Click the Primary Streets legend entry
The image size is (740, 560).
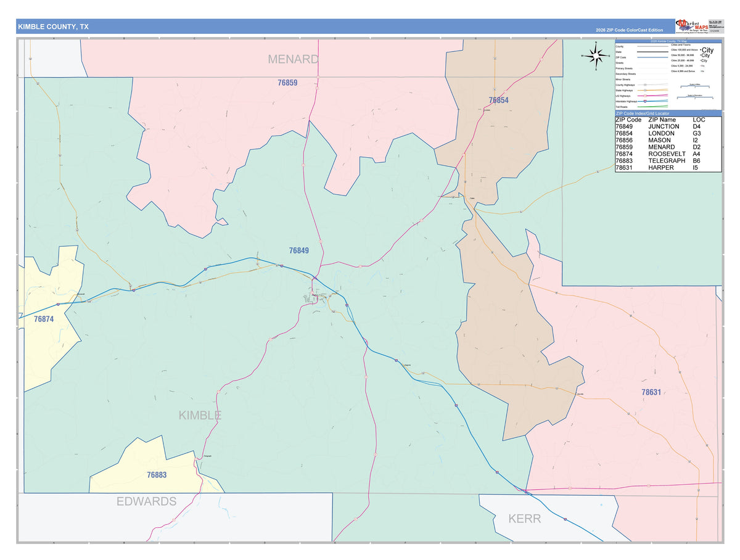pos(624,68)
